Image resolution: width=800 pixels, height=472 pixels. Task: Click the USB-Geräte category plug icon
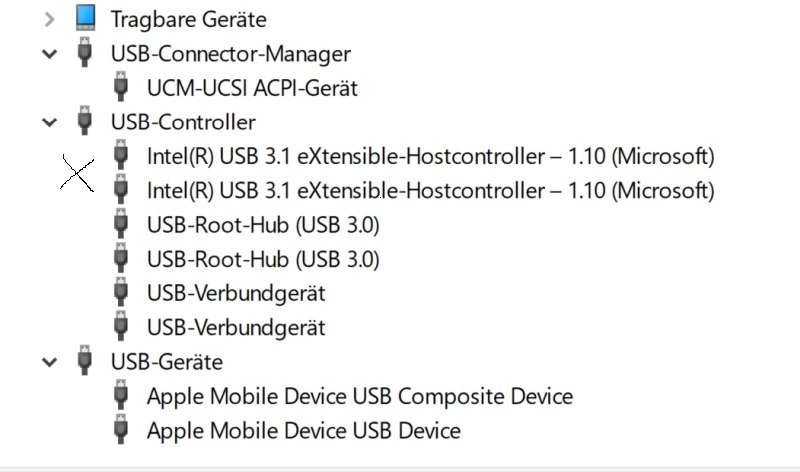[x=85, y=360]
